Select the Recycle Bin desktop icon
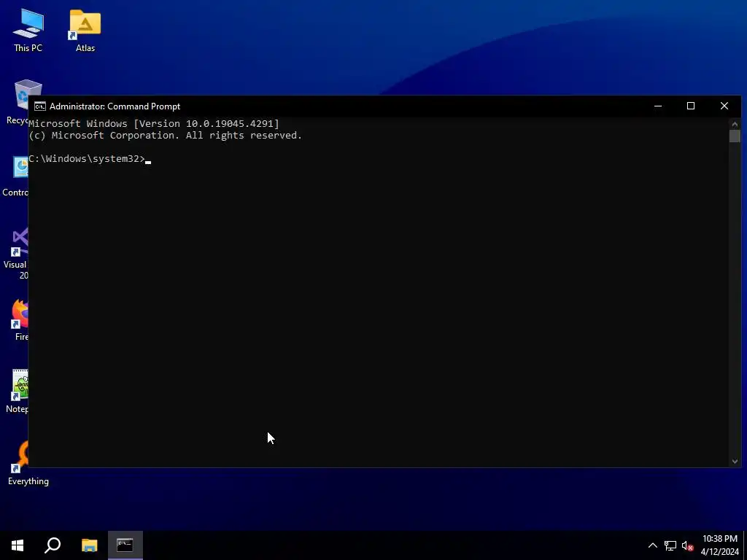The height and width of the screenshot is (560, 747). click(x=16, y=102)
